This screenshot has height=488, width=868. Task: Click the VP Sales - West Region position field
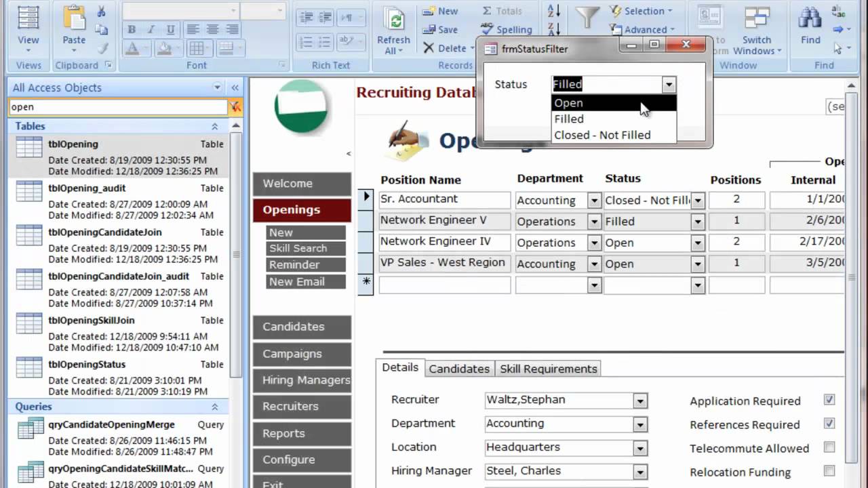444,263
